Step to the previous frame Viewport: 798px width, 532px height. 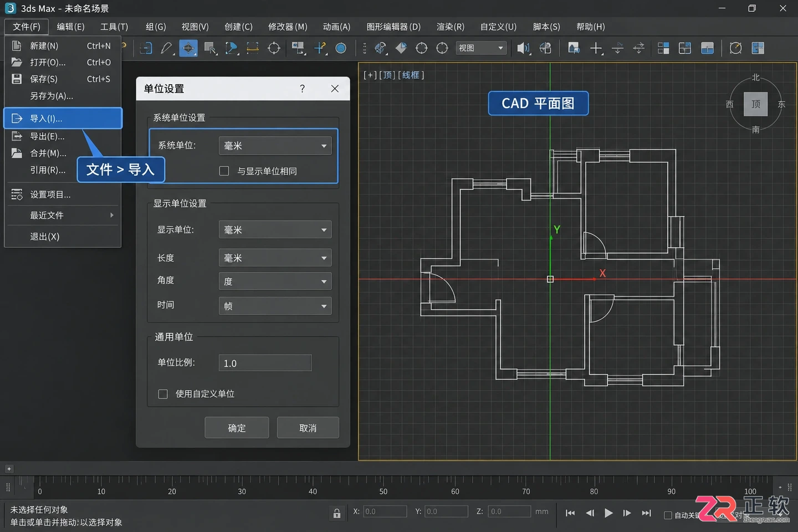(x=590, y=513)
